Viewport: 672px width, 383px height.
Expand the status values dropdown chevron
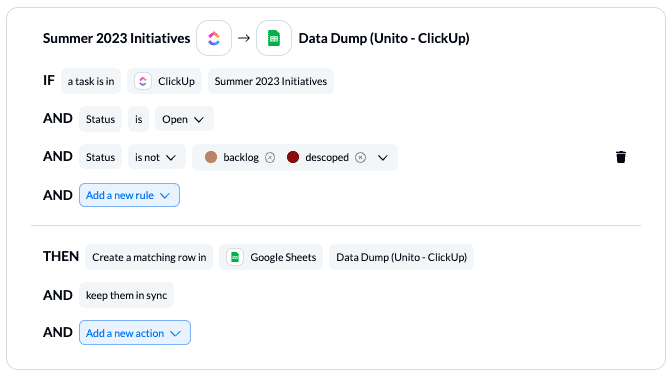point(383,158)
